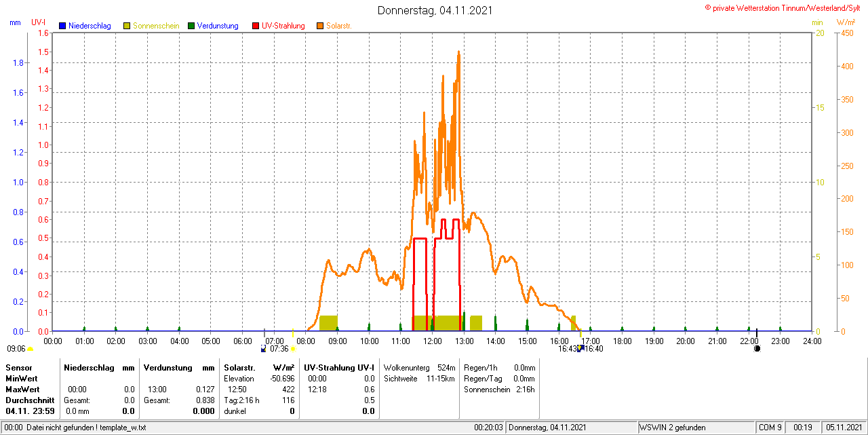Click the Durchschnitt row label
Screen dimensions: 868x435
tap(30, 400)
